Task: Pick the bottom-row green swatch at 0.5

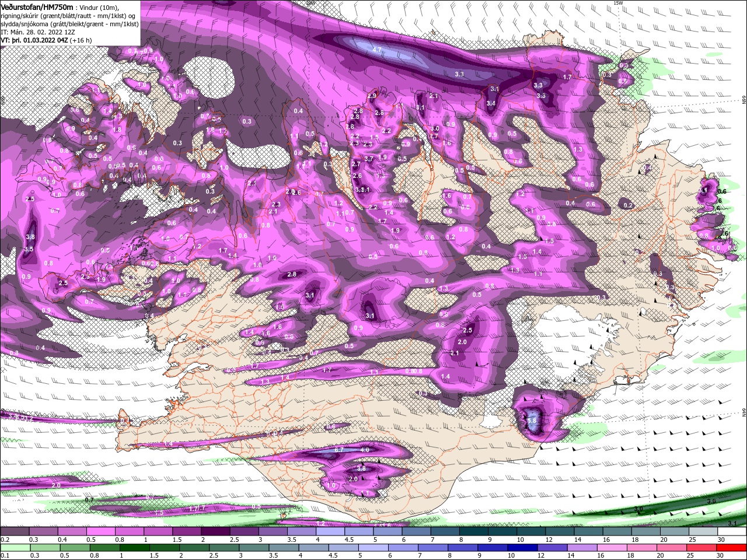Action: [x=75, y=548]
